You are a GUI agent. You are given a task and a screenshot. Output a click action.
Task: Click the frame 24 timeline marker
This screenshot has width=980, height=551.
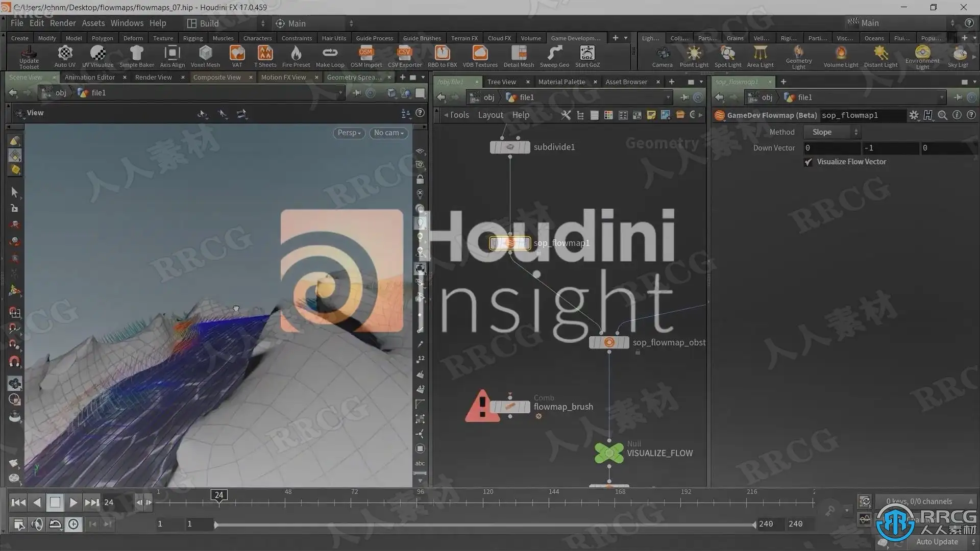pyautogui.click(x=219, y=495)
